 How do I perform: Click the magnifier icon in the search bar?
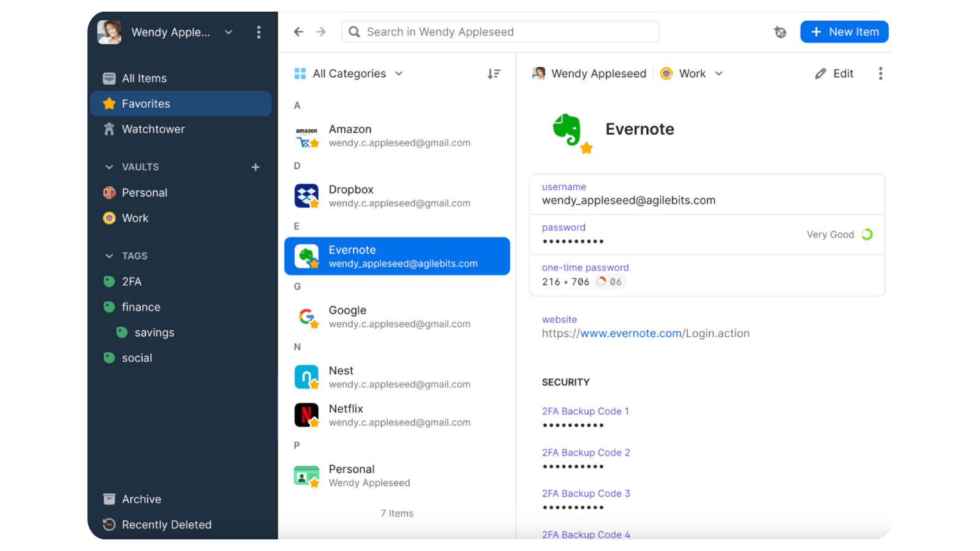[x=354, y=32]
